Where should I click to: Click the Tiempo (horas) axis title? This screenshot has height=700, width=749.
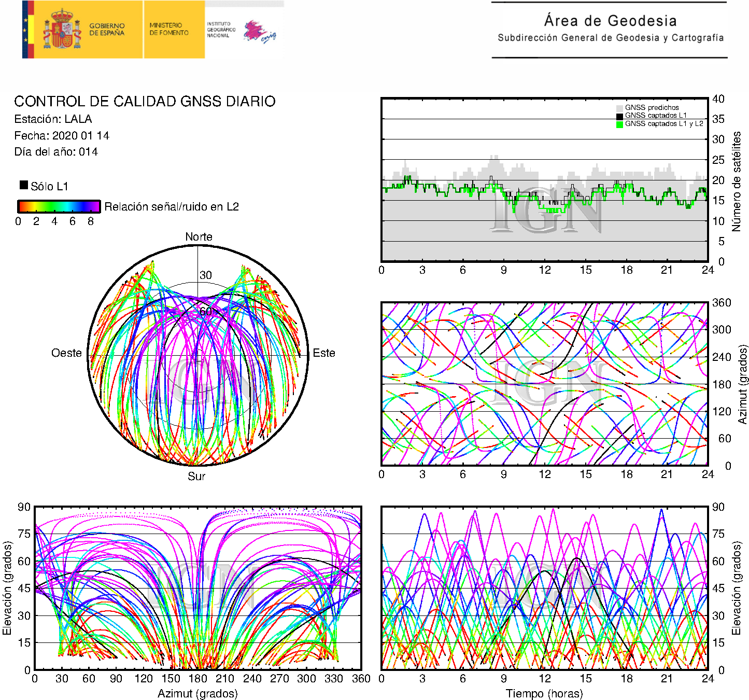point(544,693)
